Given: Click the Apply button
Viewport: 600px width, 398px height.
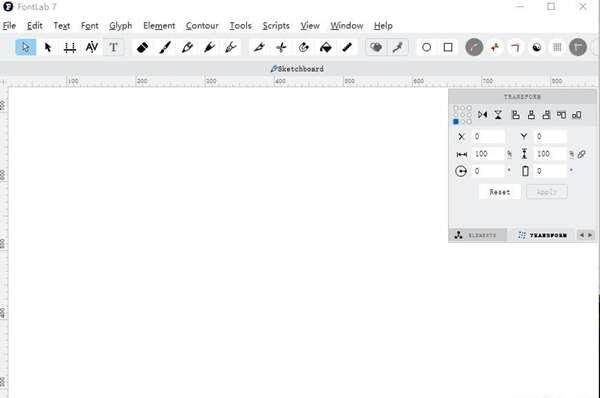Looking at the screenshot, I should (546, 192).
